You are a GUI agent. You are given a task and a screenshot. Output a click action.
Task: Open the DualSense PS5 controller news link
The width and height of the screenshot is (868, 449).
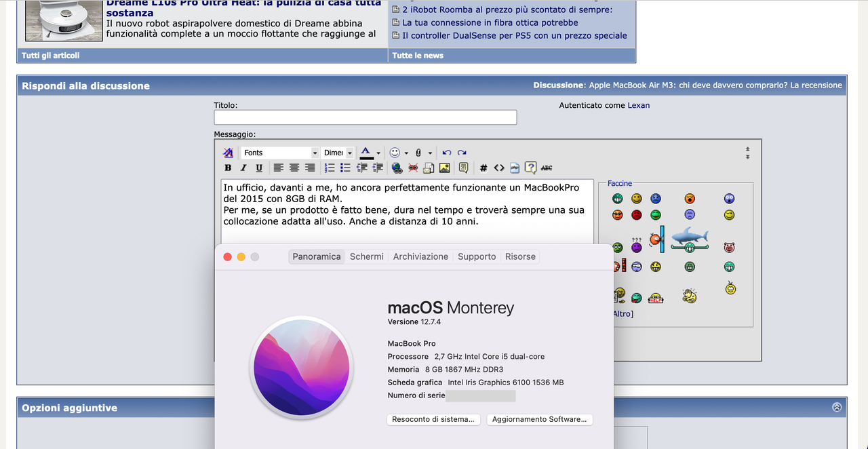coord(514,35)
